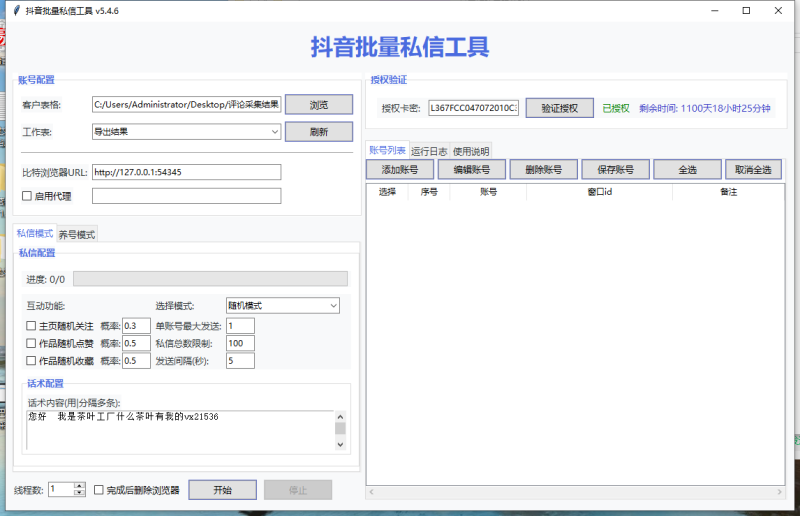The width and height of the screenshot is (800, 516).
Task: Click the 授权卡密 input field
Action: click(x=473, y=108)
